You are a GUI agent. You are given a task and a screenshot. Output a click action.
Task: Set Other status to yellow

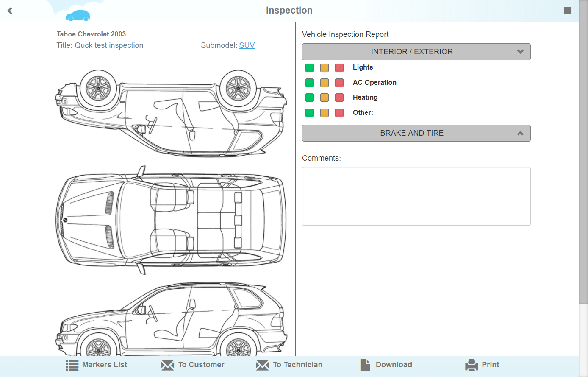coord(325,113)
